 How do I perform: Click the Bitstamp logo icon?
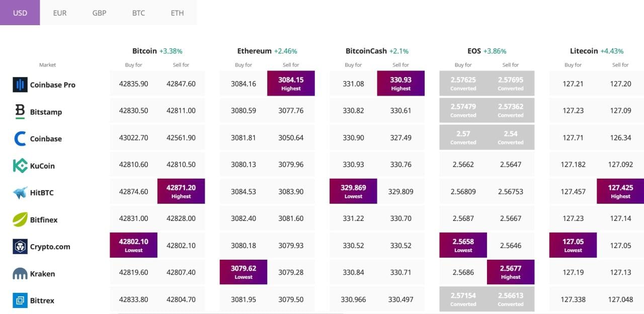coord(20,112)
